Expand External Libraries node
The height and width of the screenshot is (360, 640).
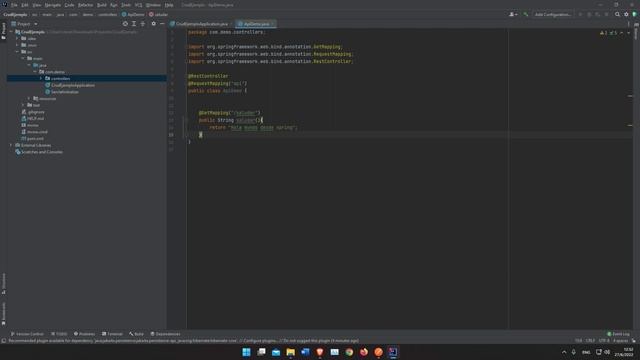11,145
